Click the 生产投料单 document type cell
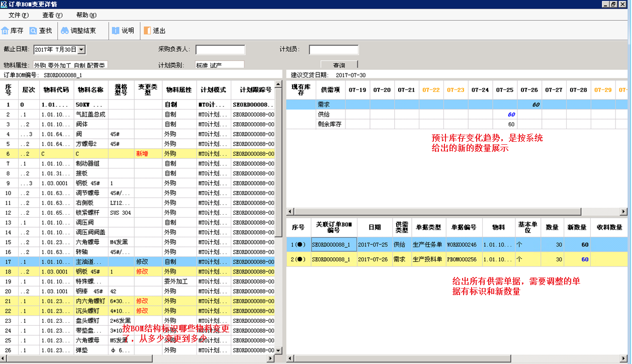The height and width of the screenshot is (364, 632). click(x=429, y=259)
